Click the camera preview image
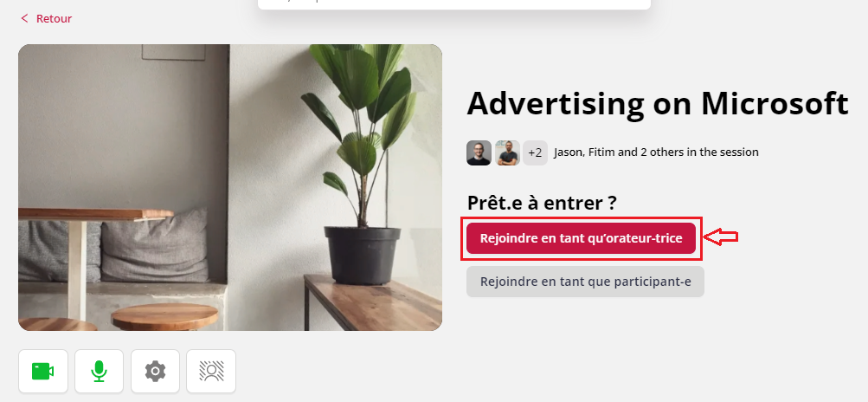 tap(230, 187)
